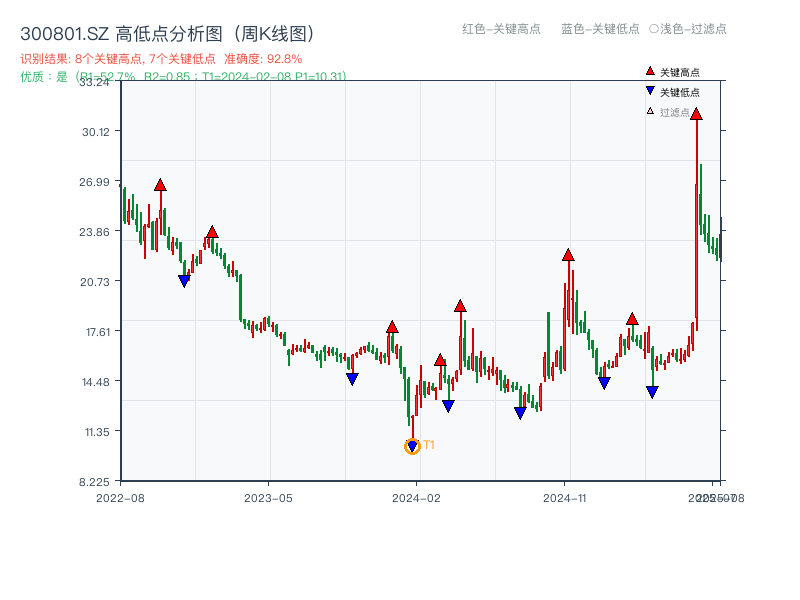Select the red key-high marker above the 17.61 level
Image resolution: width=800 pixels, height=600 pixels.
pyautogui.click(x=392, y=324)
